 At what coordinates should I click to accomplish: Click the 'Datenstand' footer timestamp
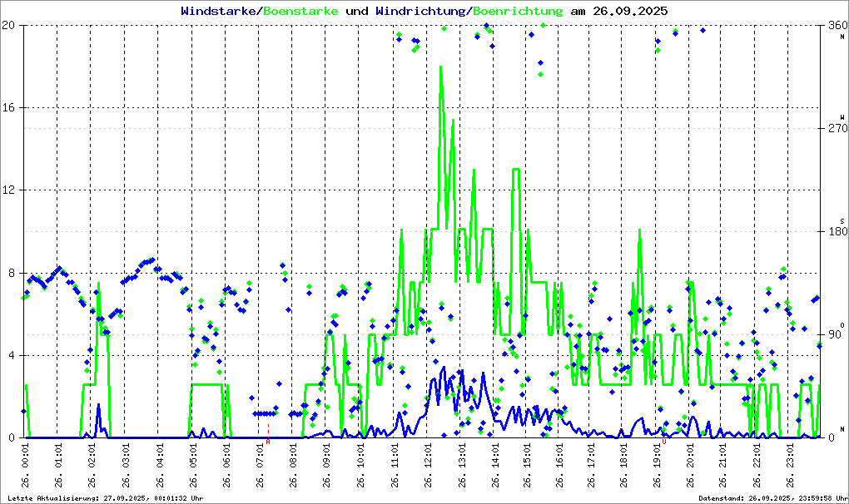[x=772, y=498]
